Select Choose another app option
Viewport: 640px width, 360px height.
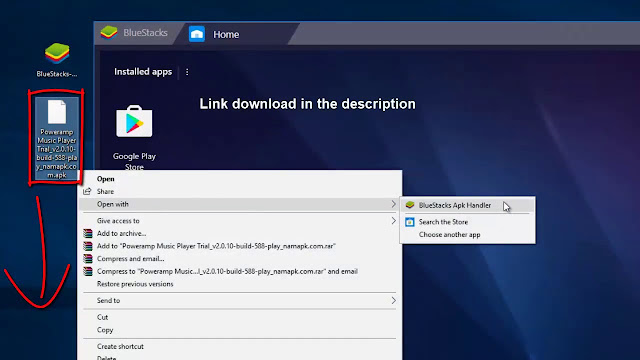(x=449, y=235)
